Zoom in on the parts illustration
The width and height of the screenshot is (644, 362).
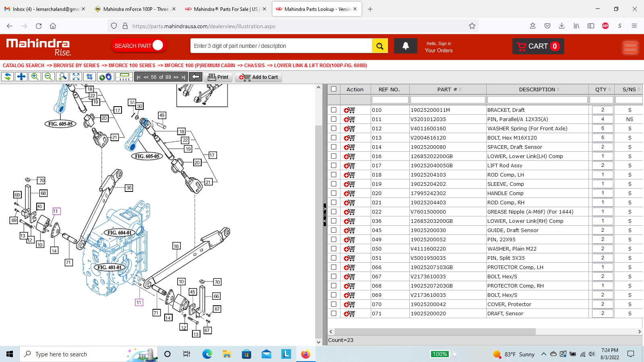click(35, 77)
